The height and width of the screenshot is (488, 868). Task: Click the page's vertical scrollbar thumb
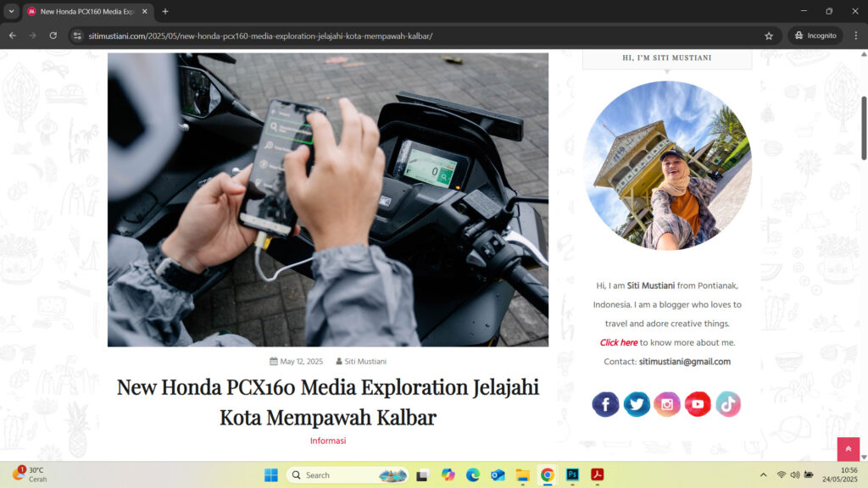(x=864, y=129)
